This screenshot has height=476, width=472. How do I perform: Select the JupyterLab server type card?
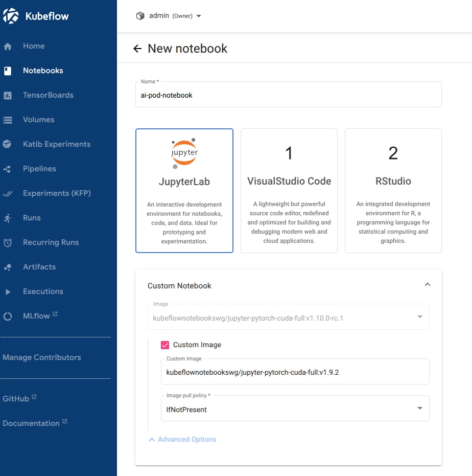(x=184, y=191)
